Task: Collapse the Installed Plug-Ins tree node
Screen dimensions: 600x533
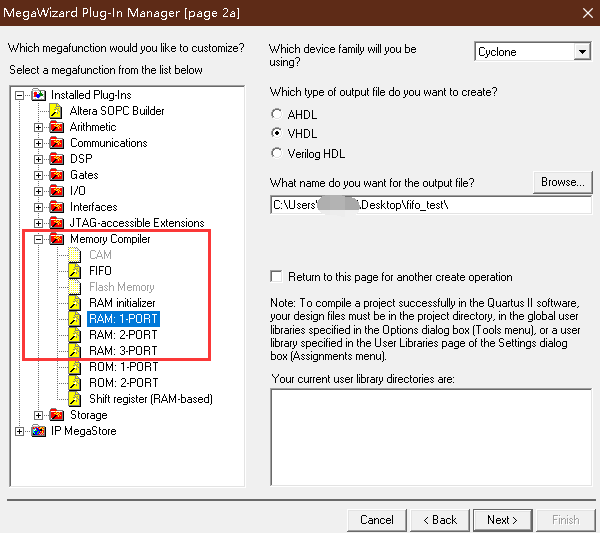Action: point(20,95)
